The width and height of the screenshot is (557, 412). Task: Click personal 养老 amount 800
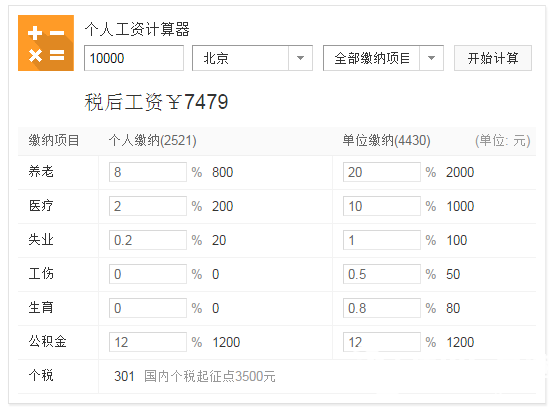pyautogui.click(x=222, y=172)
